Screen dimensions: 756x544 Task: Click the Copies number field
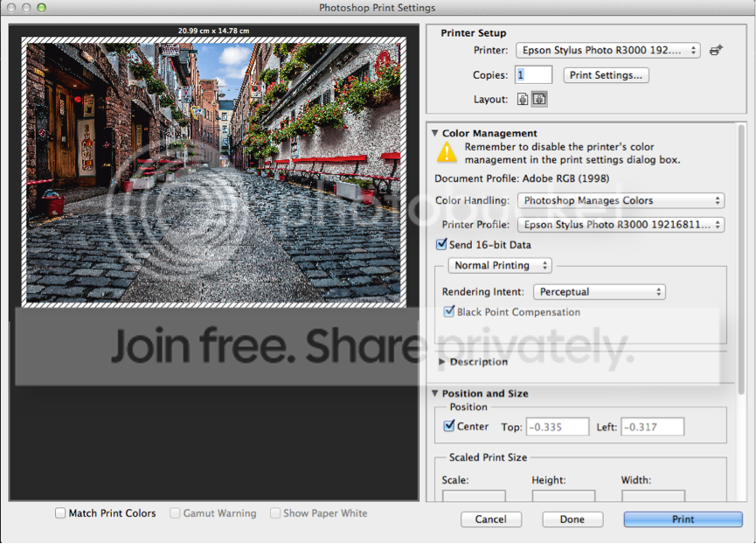point(534,75)
